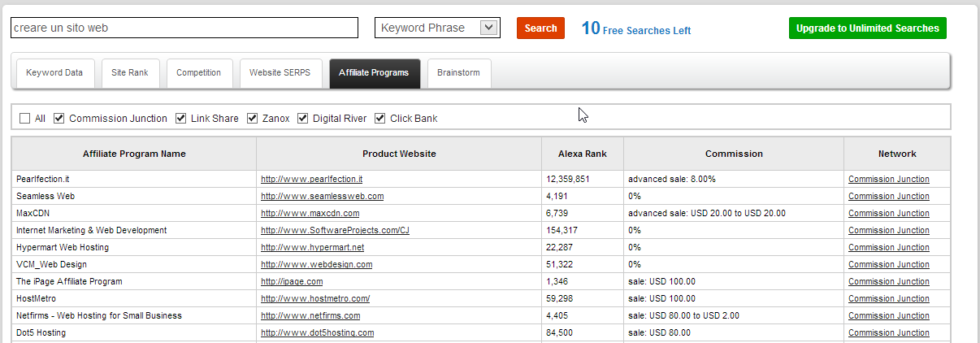This screenshot has height=343, width=980.
Task: Click the keyword search input field
Action: [184, 28]
